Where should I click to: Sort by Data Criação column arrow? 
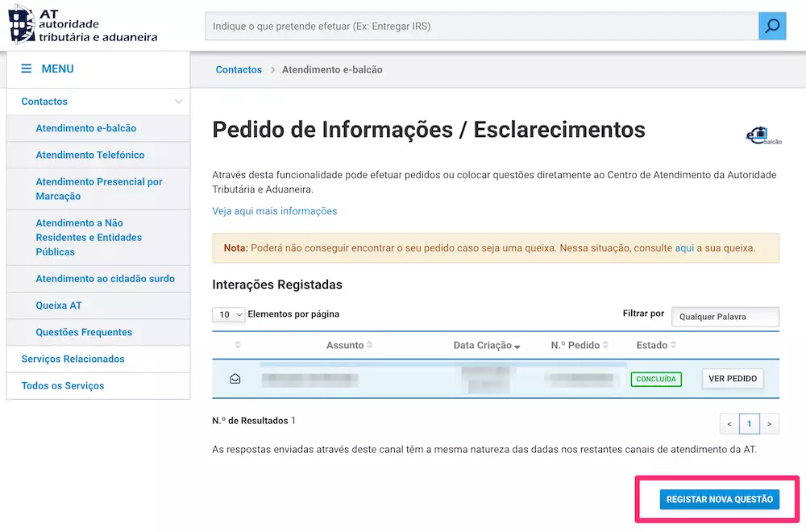pos(517,347)
